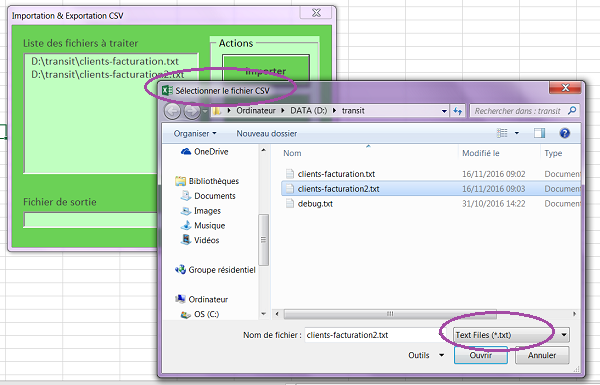Open the recent locations dropdown next to Forward arrow
Screen dimensions: 600x385
(x=205, y=111)
